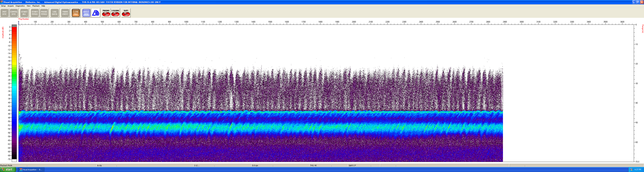This screenshot has width=644, height=172.
Task: Minimize the Visual Acquisition window
Action: [x=634, y=2]
